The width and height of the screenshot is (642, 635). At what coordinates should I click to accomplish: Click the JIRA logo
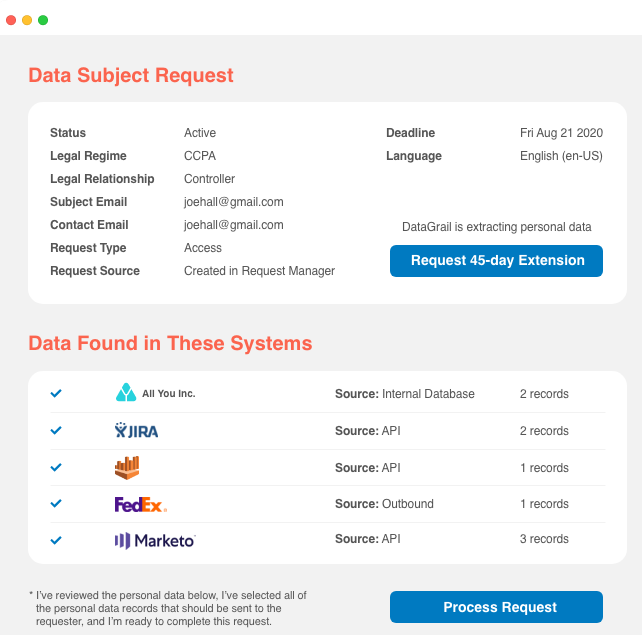[136, 430]
